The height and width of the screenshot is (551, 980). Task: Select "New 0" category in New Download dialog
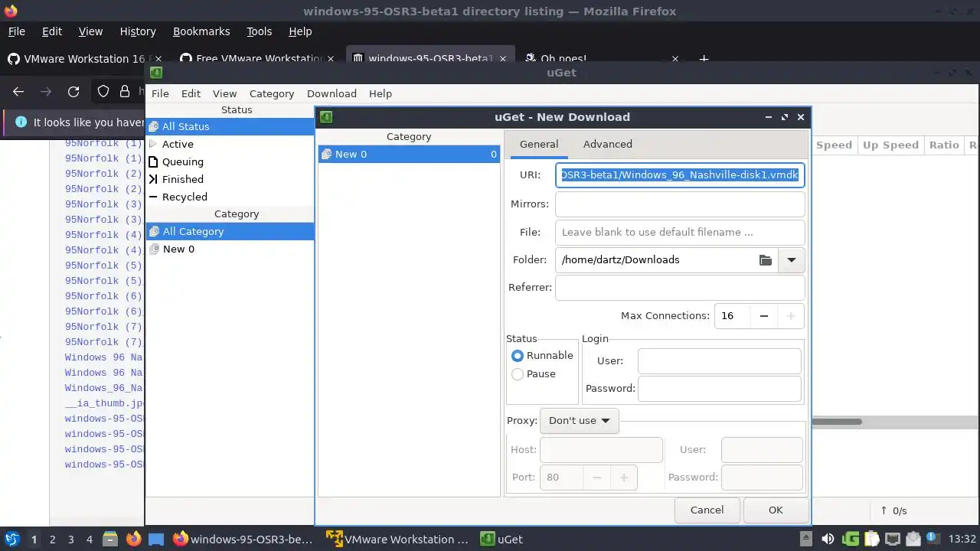tap(409, 154)
